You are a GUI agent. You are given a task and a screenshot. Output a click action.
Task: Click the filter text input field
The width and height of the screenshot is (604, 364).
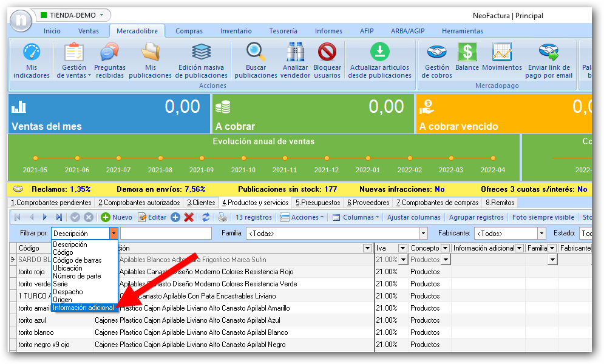(166, 233)
